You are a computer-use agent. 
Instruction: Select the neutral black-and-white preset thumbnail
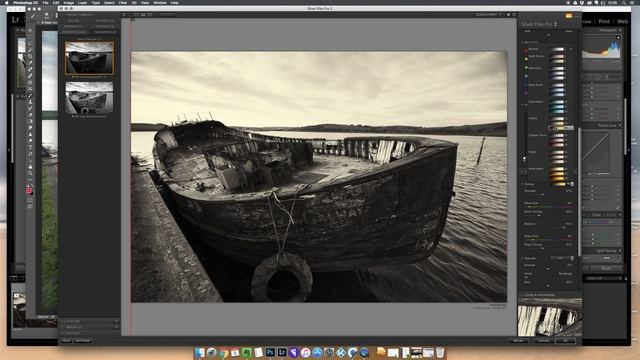[89, 98]
